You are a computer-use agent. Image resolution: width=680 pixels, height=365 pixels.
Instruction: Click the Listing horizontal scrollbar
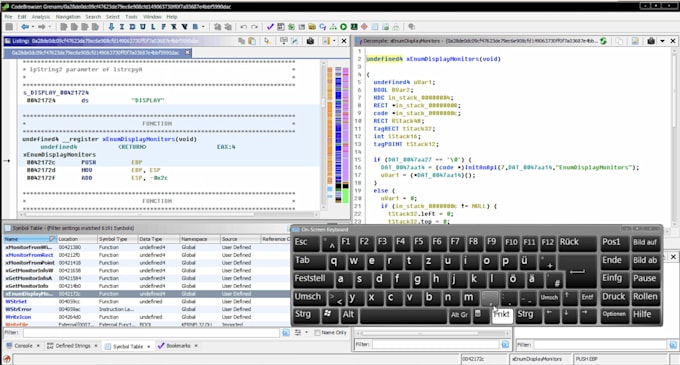click(x=169, y=214)
